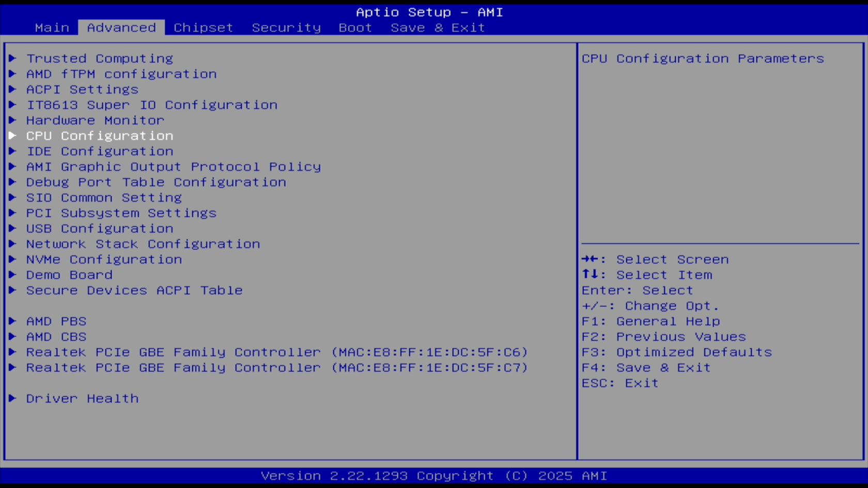
Task: Click arrow beside AMD CBS
Action: 12,337
